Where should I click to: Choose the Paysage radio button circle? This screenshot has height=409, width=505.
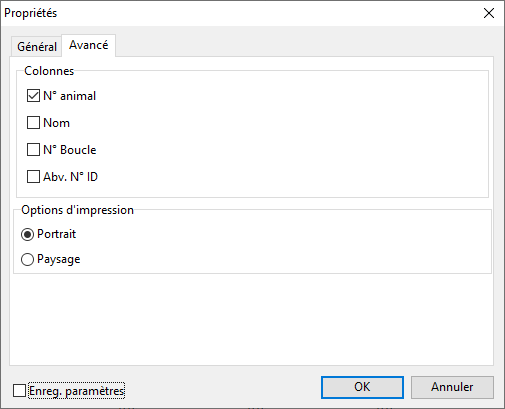tap(27, 259)
